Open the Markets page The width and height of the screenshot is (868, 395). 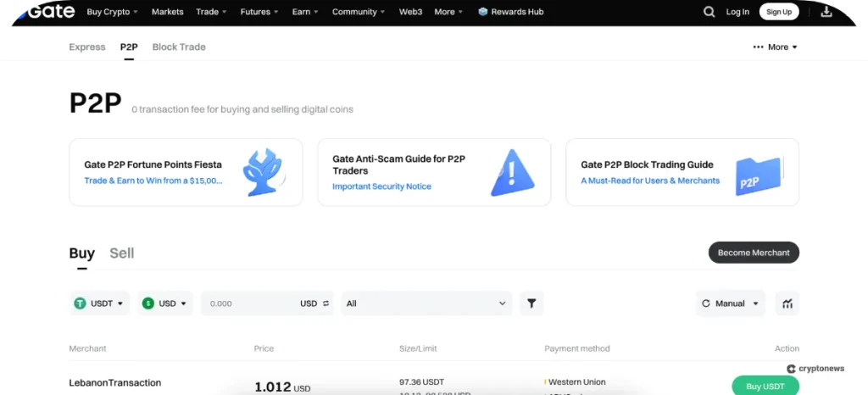167,12
